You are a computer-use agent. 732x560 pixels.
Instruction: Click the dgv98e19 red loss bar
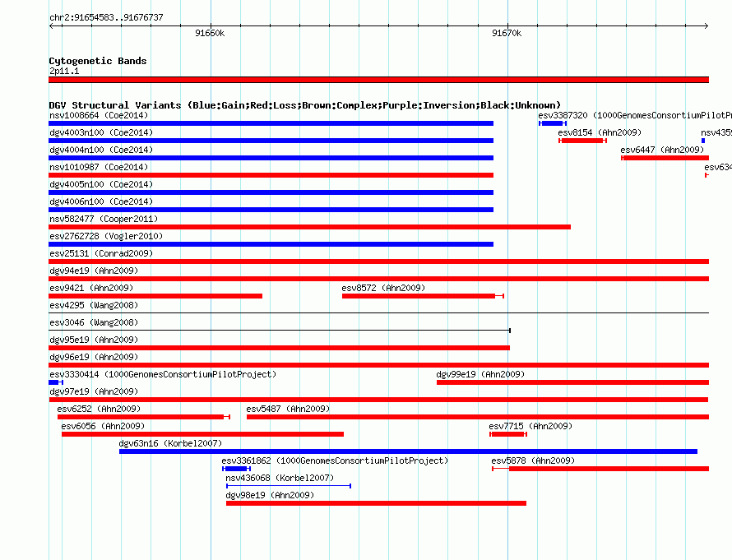pos(376,503)
